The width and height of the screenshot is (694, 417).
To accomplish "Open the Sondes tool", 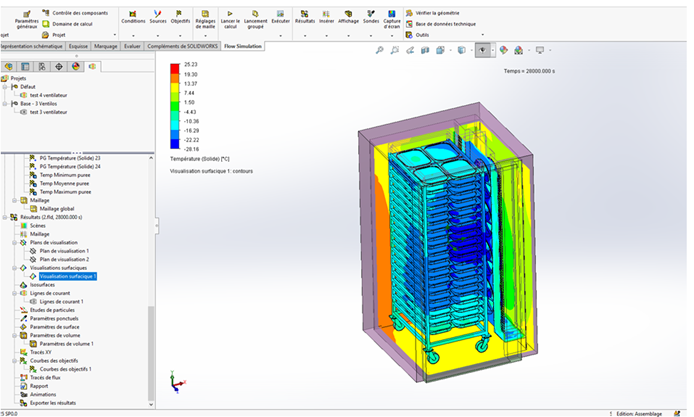I will pos(371,17).
